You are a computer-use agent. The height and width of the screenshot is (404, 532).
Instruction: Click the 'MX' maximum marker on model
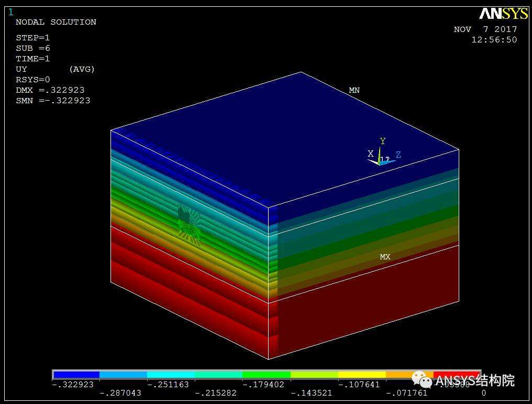click(x=385, y=257)
